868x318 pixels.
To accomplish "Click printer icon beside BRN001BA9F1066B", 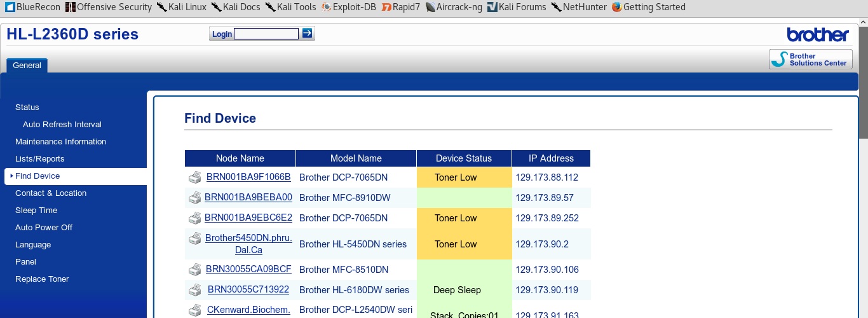I will click(x=195, y=177).
